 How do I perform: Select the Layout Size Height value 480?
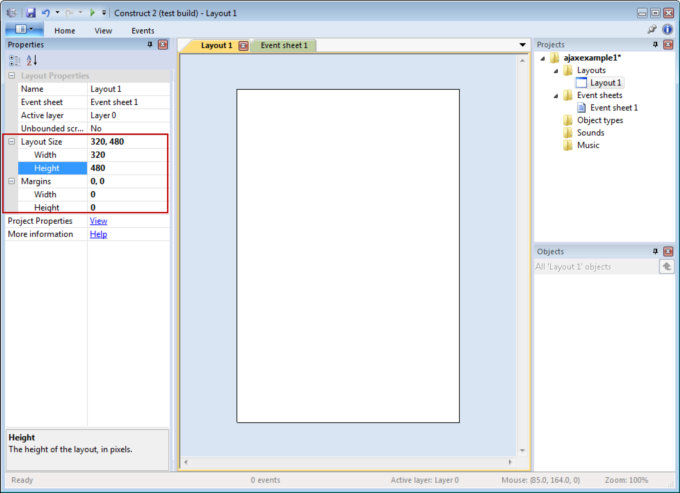pyautogui.click(x=128, y=168)
